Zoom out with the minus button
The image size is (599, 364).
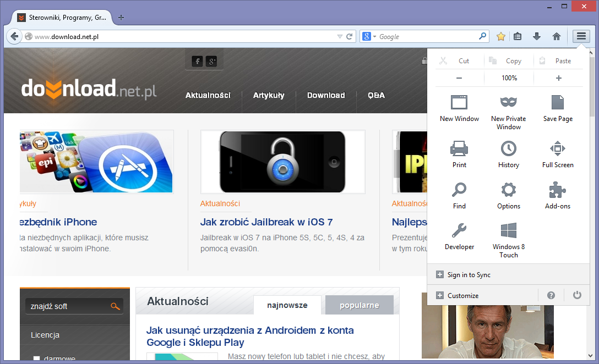tap(459, 78)
